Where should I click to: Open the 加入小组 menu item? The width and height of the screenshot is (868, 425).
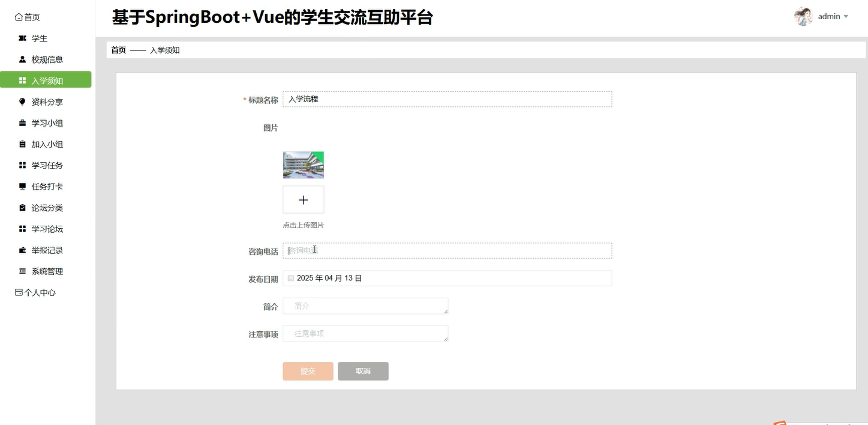(x=47, y=144)
